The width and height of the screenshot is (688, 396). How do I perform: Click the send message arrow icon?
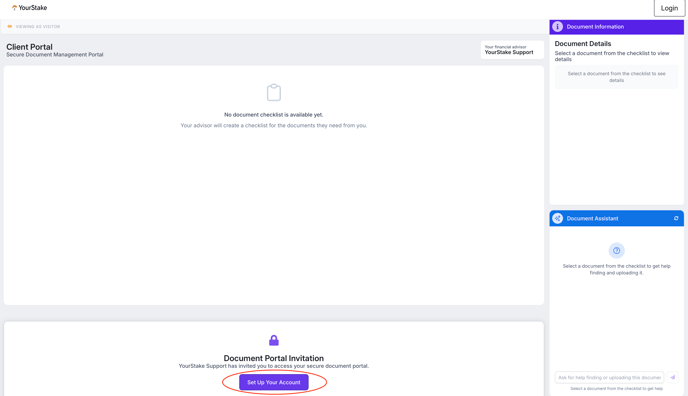click(x=673, y=377)
